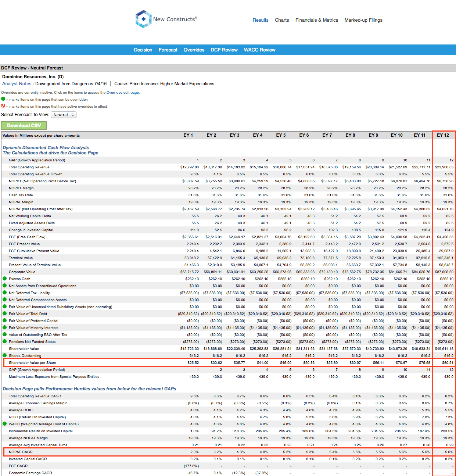
Task: Click the Terminal Value row label
Action: [x=21, y=258]
